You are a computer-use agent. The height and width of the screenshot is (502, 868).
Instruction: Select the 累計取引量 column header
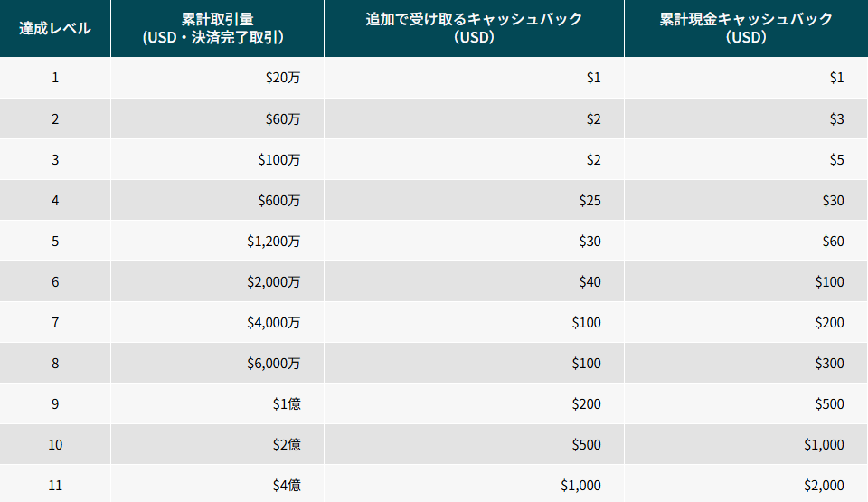[x=218, y=28]
